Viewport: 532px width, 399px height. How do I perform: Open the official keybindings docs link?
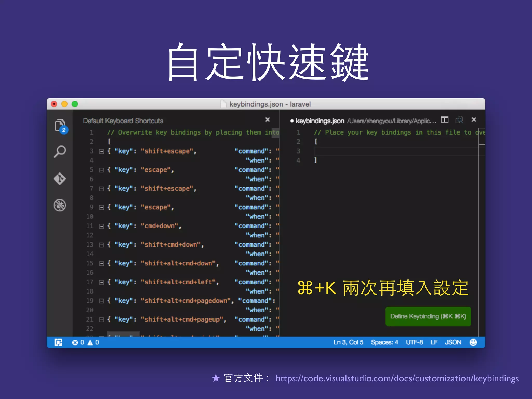pyautogui.click(x=397, y=378)
